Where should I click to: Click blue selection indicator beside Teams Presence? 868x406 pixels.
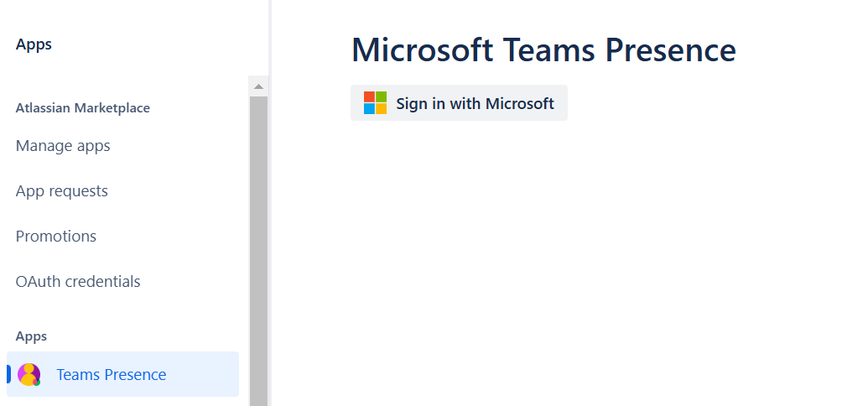[8, 374]
